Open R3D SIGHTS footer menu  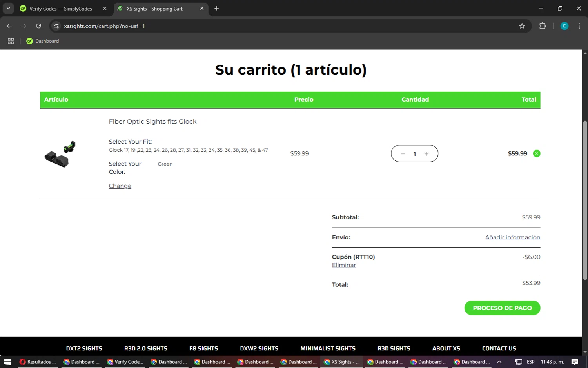(x=394, y=348)
